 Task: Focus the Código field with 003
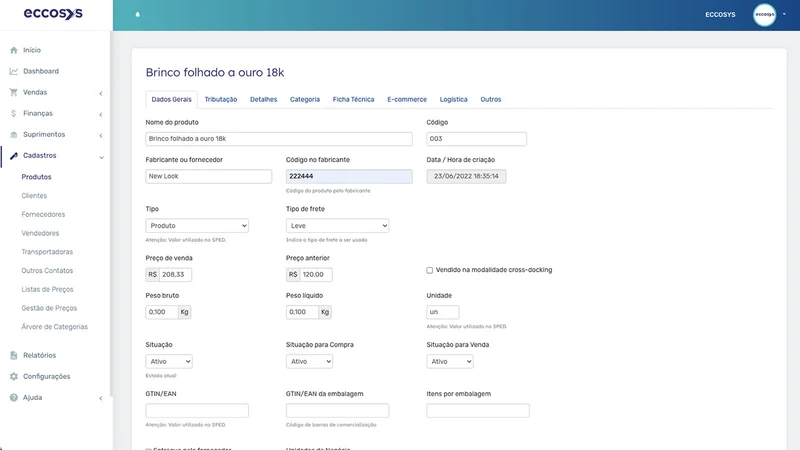pos(477,139)
